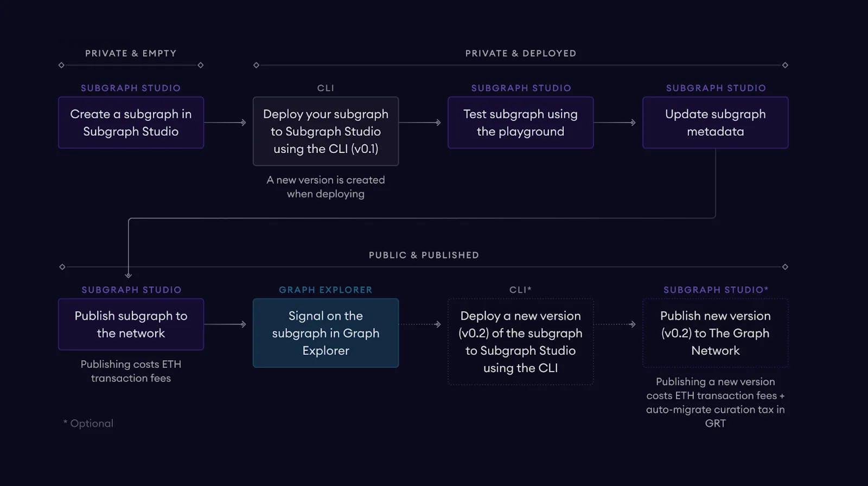Select the Signal on the subgraph box
Screen dimensions: 868x486
pyautogui.click(x=325, y=333)
